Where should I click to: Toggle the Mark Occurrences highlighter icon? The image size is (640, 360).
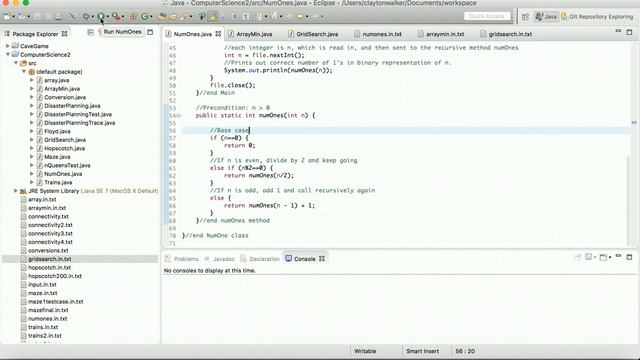point(213,16)
